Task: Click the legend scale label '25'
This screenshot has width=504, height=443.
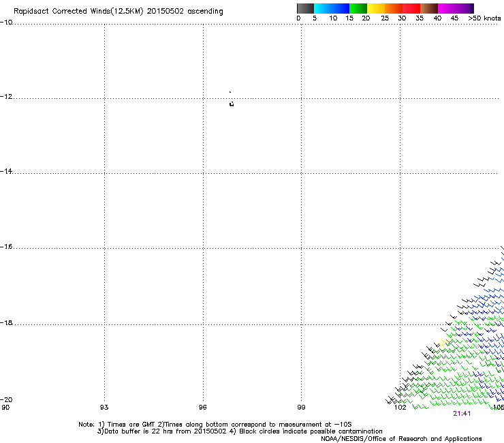Action: pyautogui.click(x=385, y=18)
